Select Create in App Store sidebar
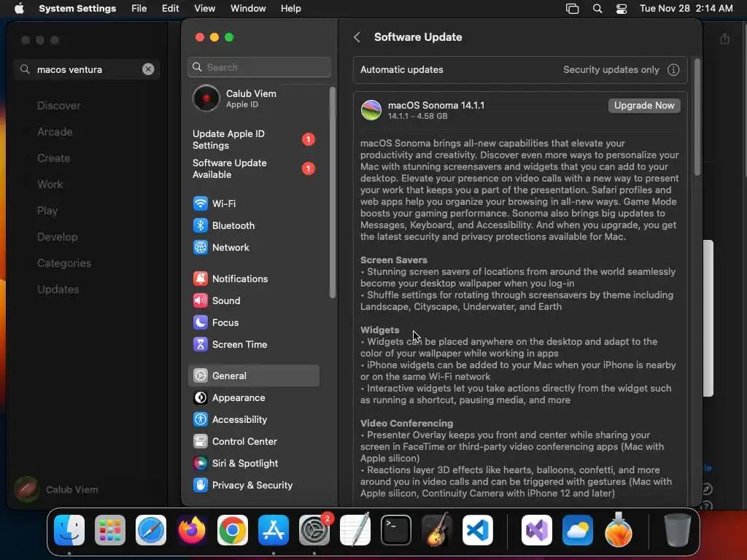 (x=53, y=158)
